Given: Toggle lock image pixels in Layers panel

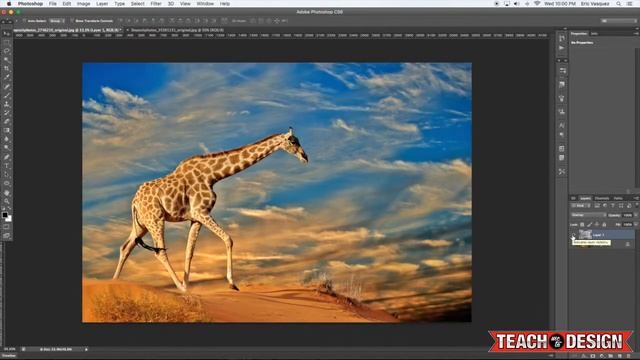Looking at the screenshot, I should pos(590,224).
